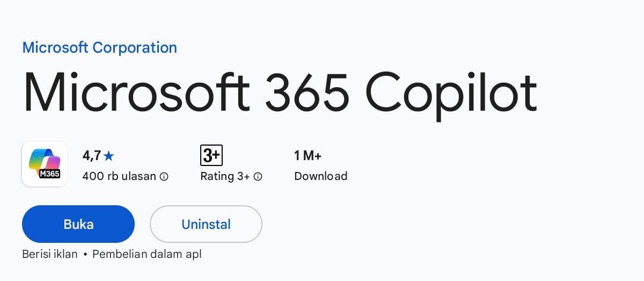
Task: Open the Microsoft Corporation developer page
Action: [x=99, y=48]
